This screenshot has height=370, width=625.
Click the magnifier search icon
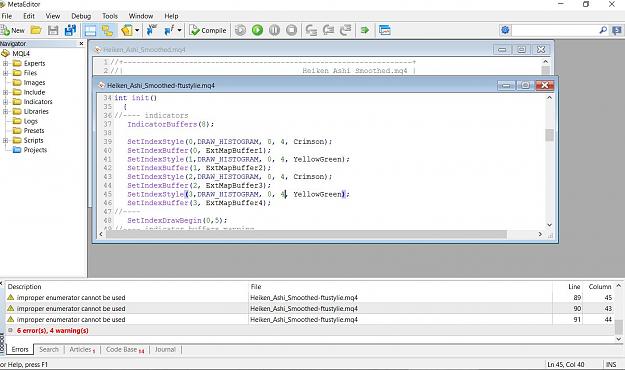(603, 30)
